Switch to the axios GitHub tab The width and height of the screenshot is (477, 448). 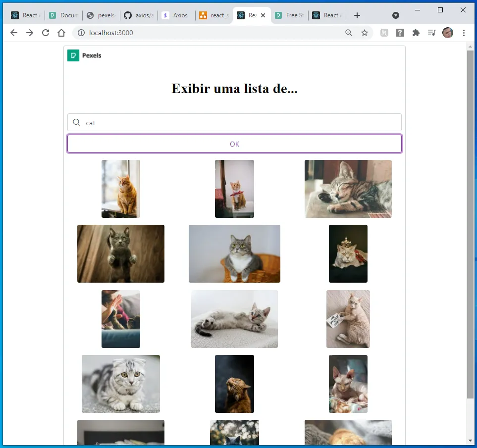pyautogui.click(x=139, y=15)
